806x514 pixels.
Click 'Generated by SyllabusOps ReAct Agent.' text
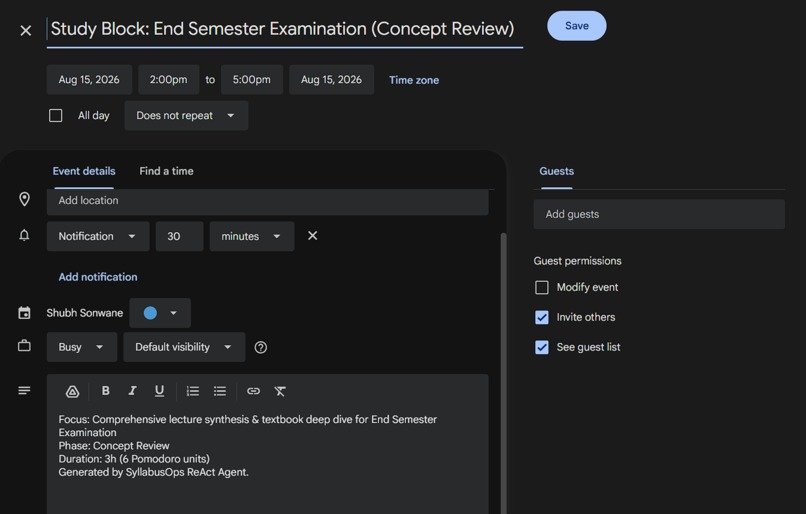point(153,472)
